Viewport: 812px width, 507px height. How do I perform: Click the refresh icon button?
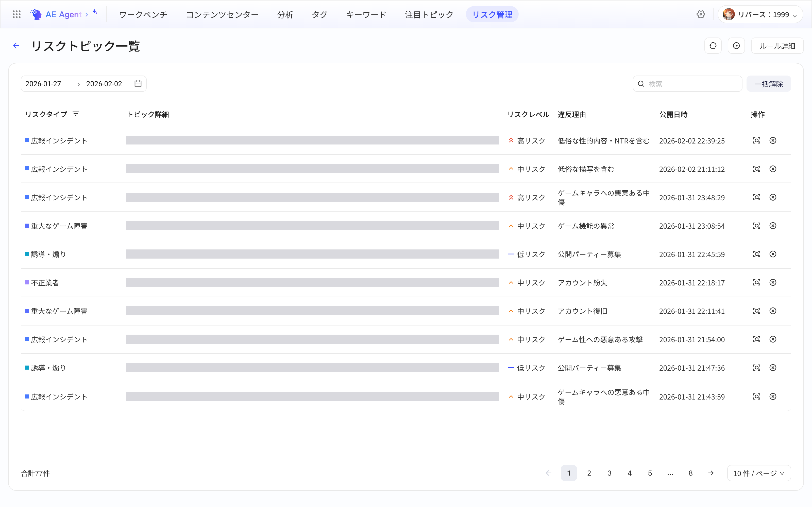[713, 46]
